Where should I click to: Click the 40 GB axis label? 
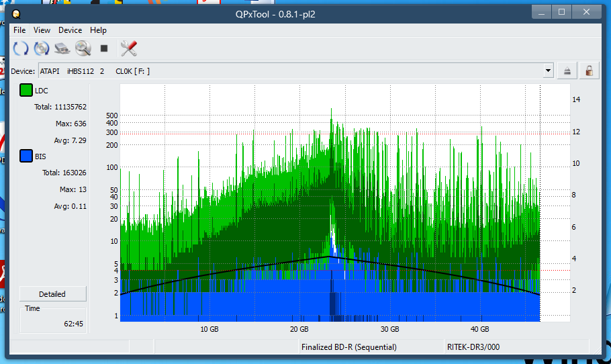(479, 329)
